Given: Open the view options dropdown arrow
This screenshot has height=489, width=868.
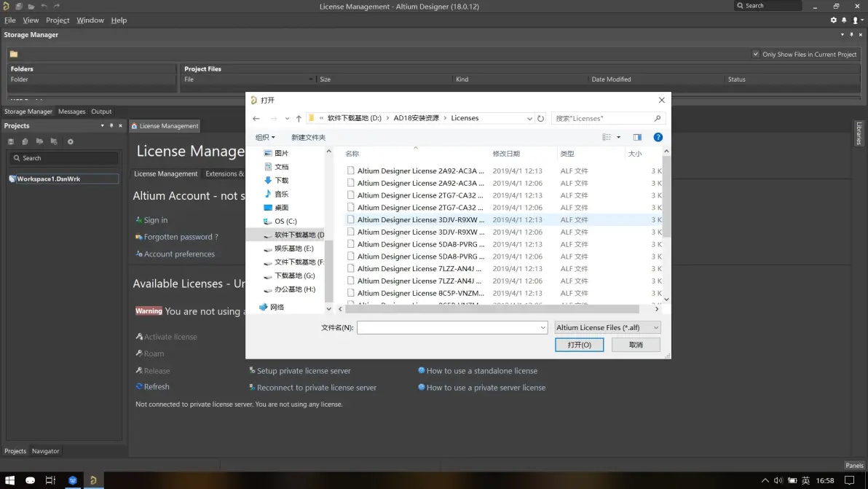Looking at the screenshot, I should [618, 137].
